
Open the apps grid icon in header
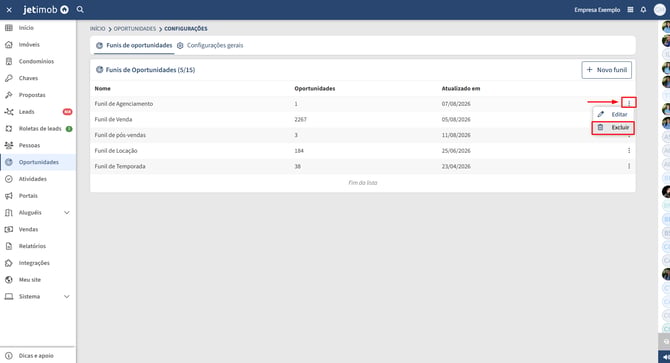630,9
